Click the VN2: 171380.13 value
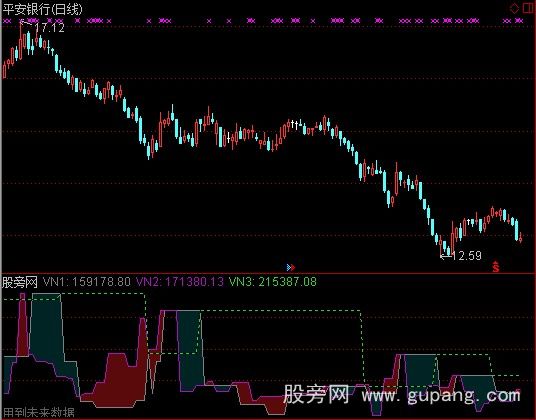The image size is (536, 420). pos(180,282)
